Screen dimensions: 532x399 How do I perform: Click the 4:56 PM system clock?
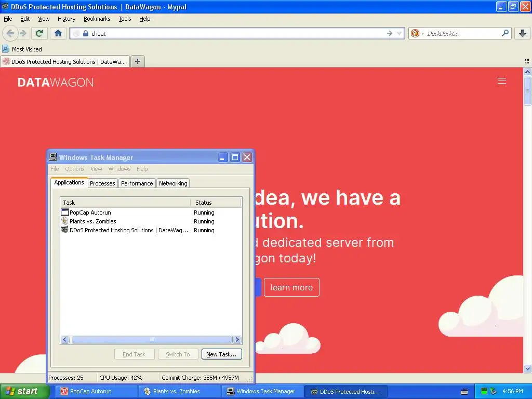click(x=513, y=391)
